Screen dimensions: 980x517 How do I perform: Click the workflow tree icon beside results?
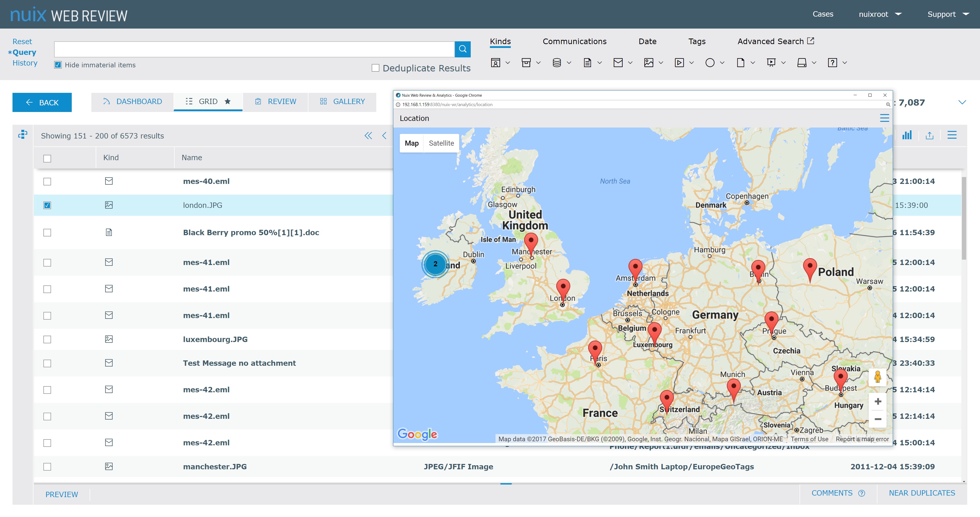23,135
